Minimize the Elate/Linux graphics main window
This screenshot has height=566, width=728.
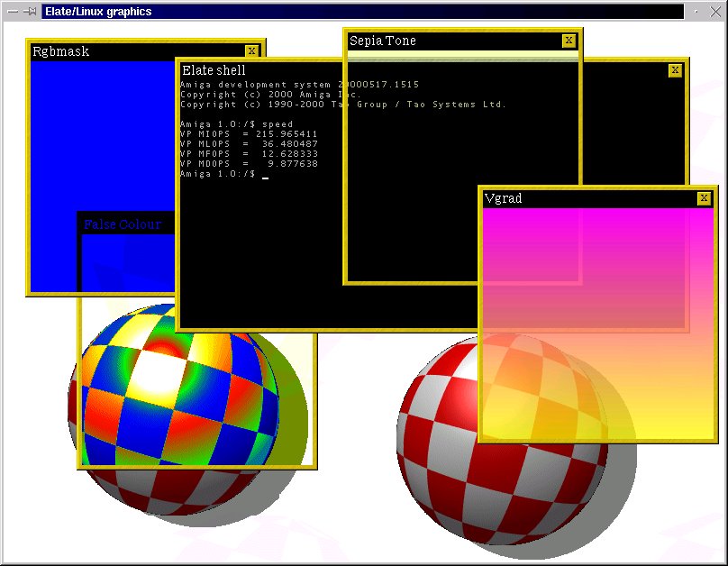click(696, 12)
